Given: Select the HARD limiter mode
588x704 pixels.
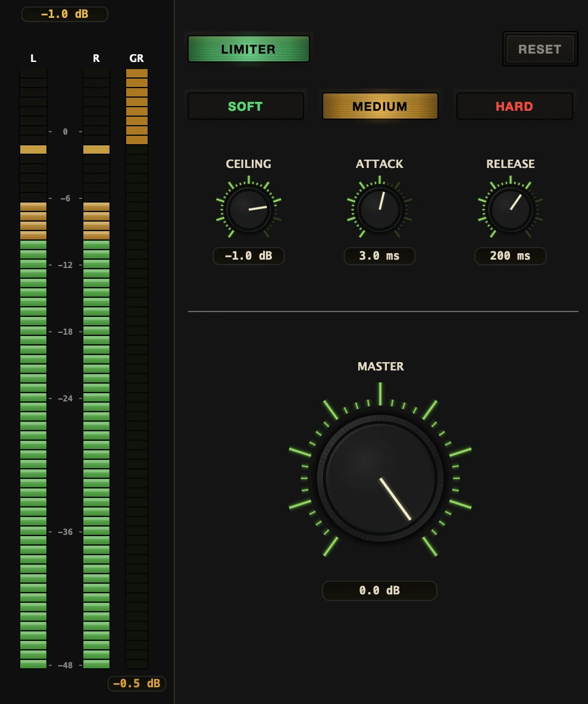Looking at the screenshot, I should pos(514,107).
